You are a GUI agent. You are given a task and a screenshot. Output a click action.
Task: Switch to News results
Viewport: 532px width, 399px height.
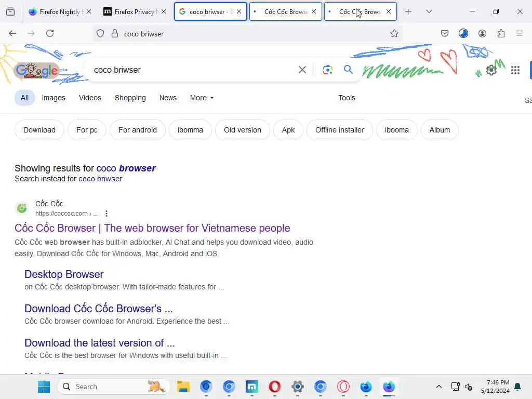(168, 98)
